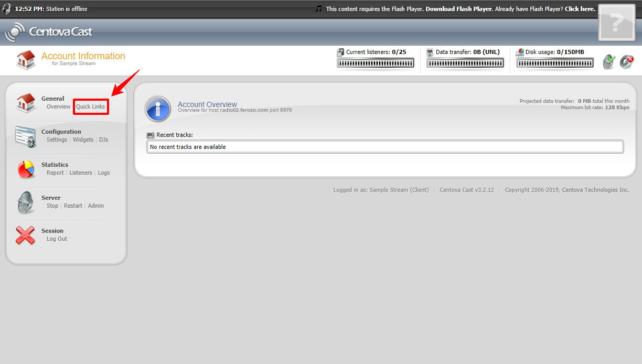Open the DJs configuration page
Image resolution: width=642 pixels, height=364 pixels.
(x=104, y=140)
